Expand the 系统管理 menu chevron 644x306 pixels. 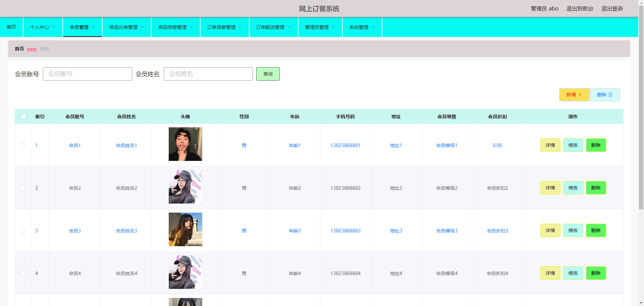[x=373, y=27]
